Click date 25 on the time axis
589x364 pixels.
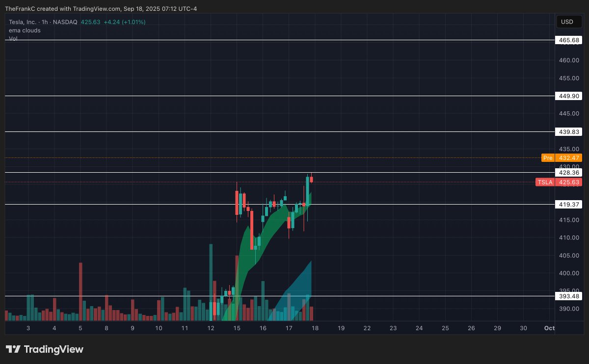[x=445, y=328]
